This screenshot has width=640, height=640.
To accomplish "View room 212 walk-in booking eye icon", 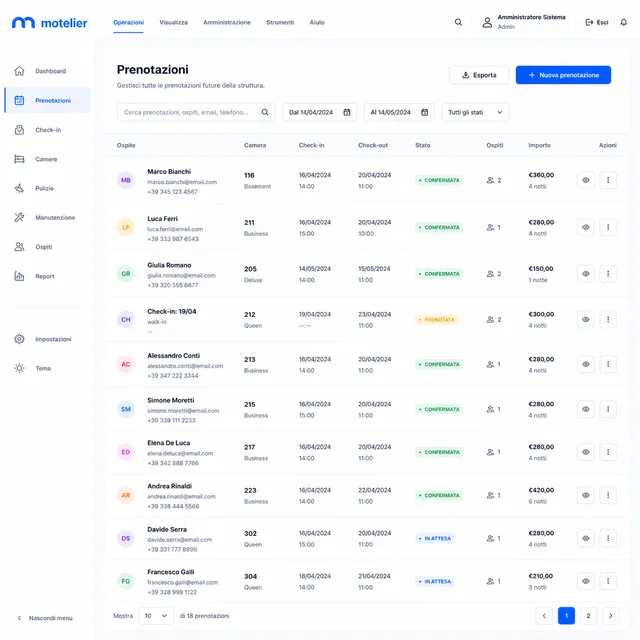I will point(585,319).
